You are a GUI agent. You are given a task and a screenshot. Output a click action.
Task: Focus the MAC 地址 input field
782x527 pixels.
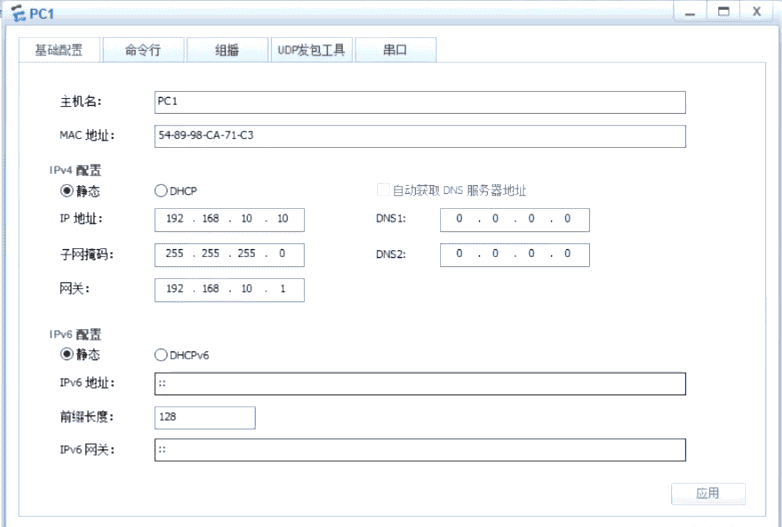420,136
